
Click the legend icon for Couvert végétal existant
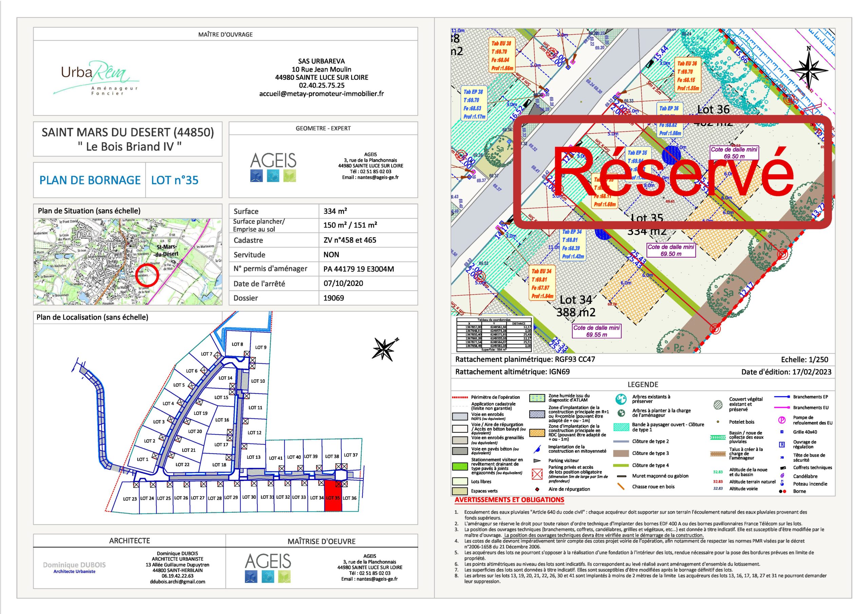(717, 404)
